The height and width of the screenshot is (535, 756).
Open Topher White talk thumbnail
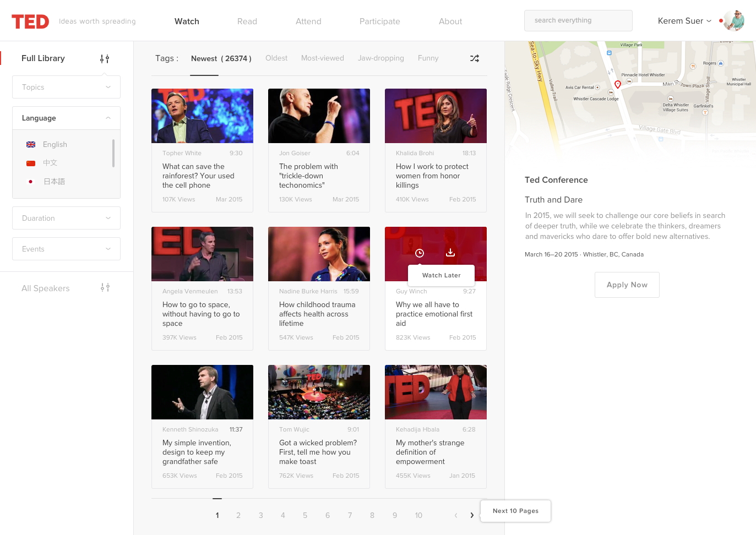click(x=202, y=116)
